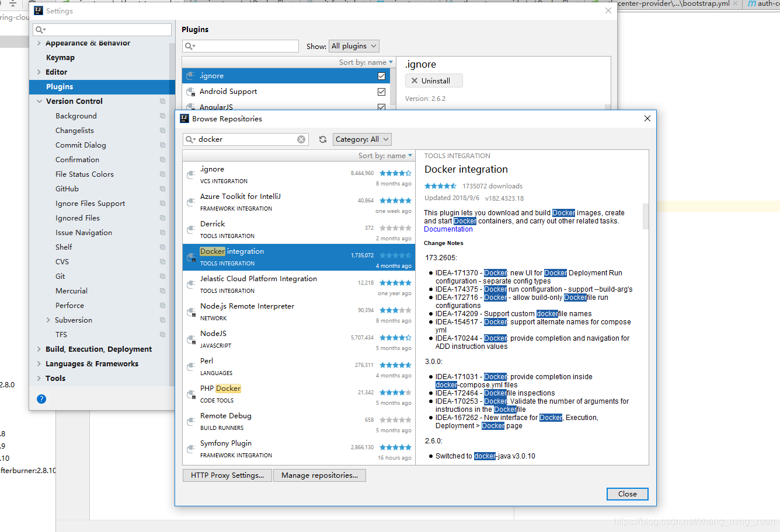Image resolution: width=780 pixels, height=532 pixels.
Task: Select the Remote Debug plugin row
Action: 298,422
